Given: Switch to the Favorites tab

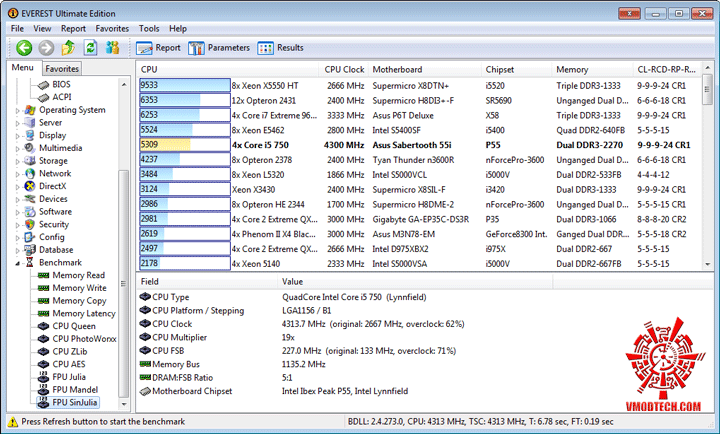Looking at the screenshot, I should 62,69.
